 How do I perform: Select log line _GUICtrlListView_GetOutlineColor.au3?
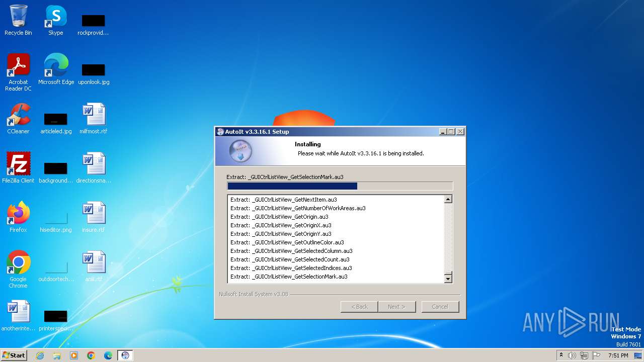click(x=287, y=242)
